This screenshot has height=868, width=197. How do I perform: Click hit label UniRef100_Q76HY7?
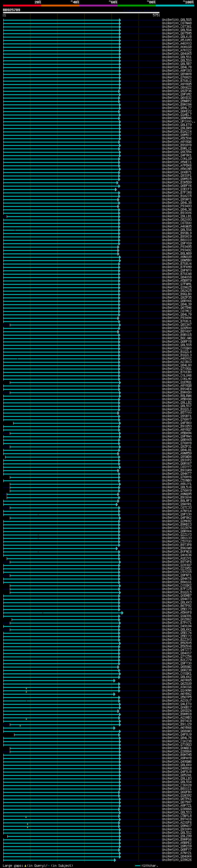click(x=177, y=419)
